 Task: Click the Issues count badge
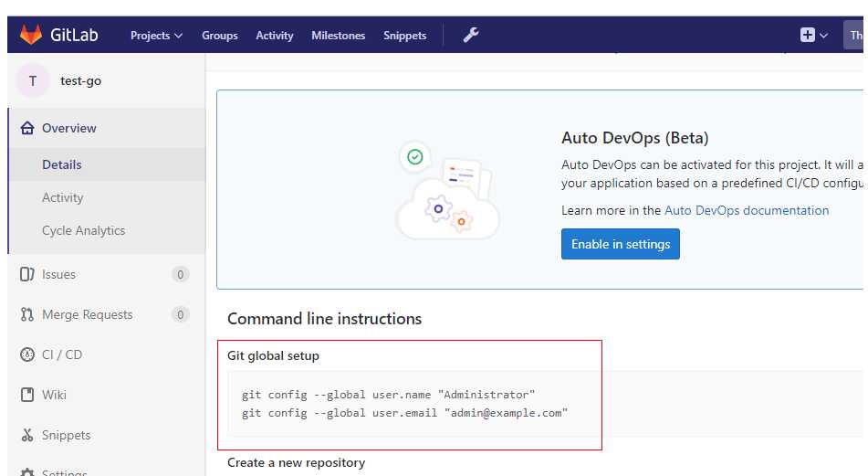[x=180, y=274]
